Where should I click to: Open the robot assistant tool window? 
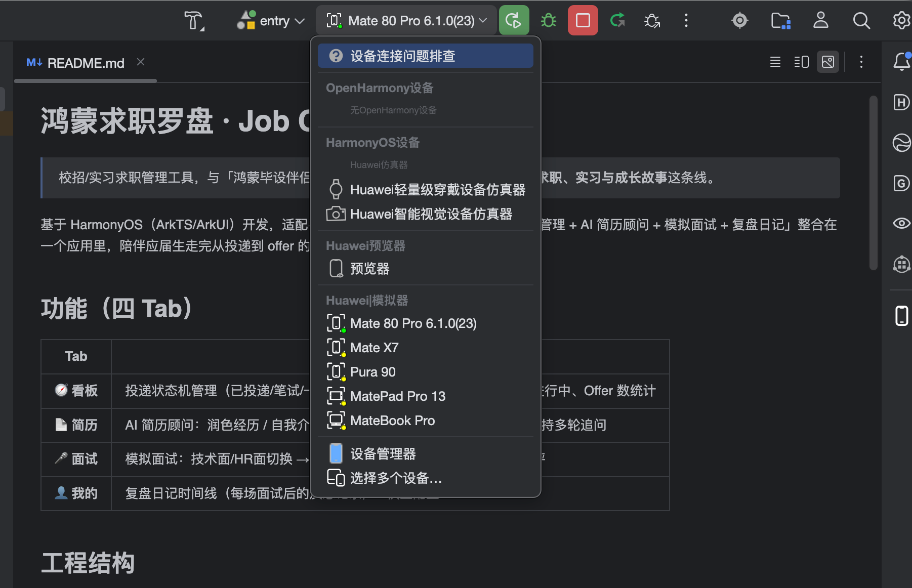tap(901, 264)
